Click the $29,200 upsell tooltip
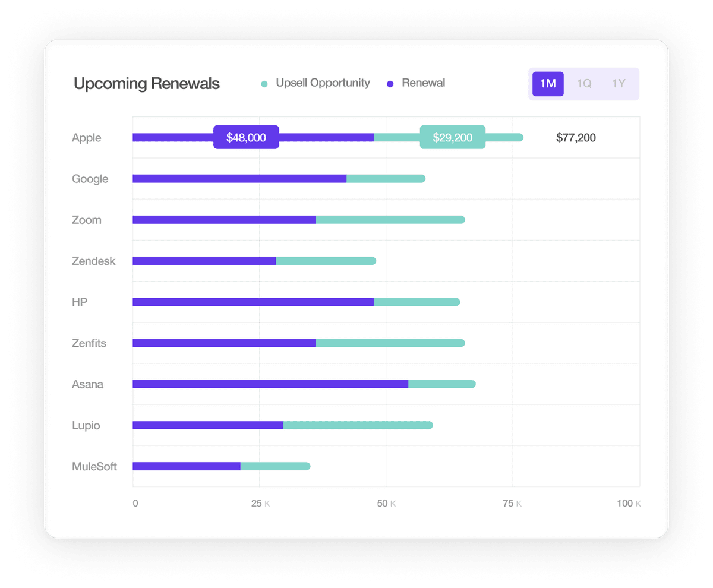 [453, 137]
